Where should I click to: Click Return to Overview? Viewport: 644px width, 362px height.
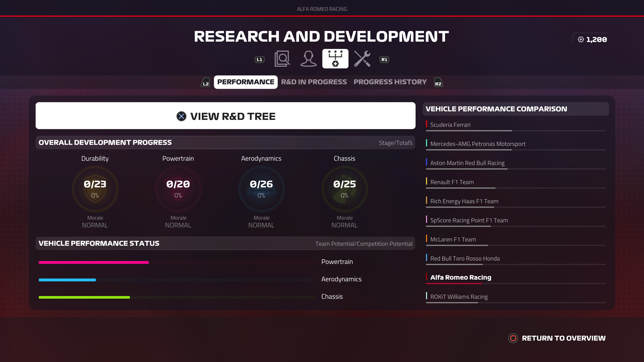click(557, 338)
